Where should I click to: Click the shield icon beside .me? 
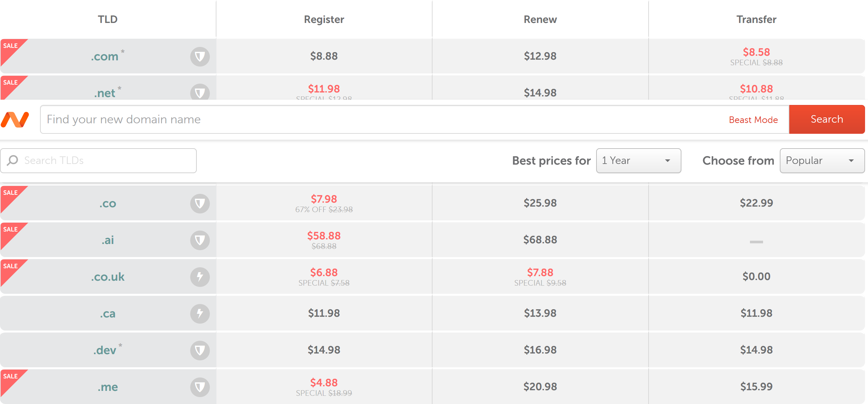tap(200, 387)
